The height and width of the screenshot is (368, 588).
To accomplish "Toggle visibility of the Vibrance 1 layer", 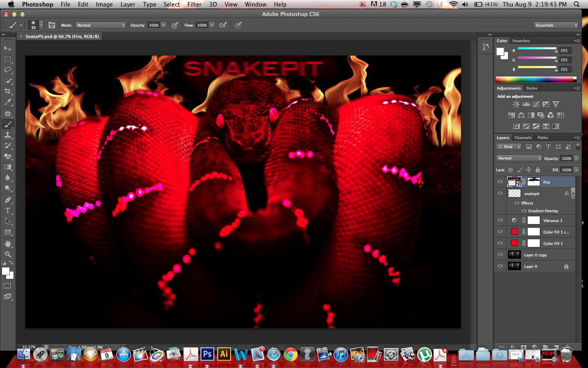I will pos(500,220).
